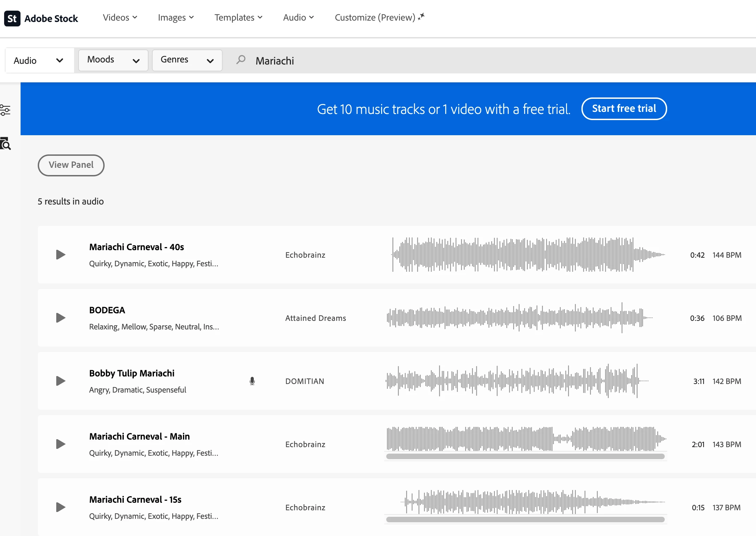Click the 143 BPM value
The width and height of the screenshot is (756, 536).
tap(727, 444)
